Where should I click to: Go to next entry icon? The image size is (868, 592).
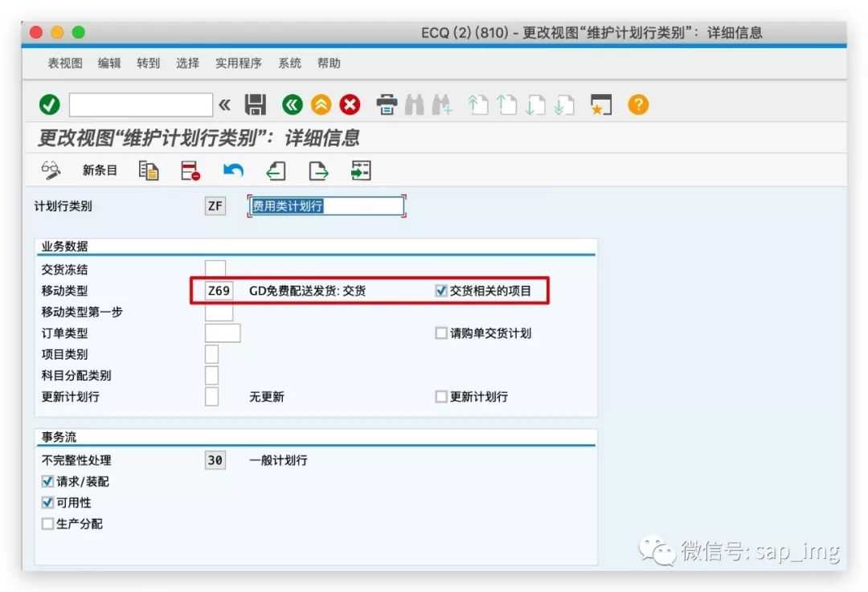[318, 170]
